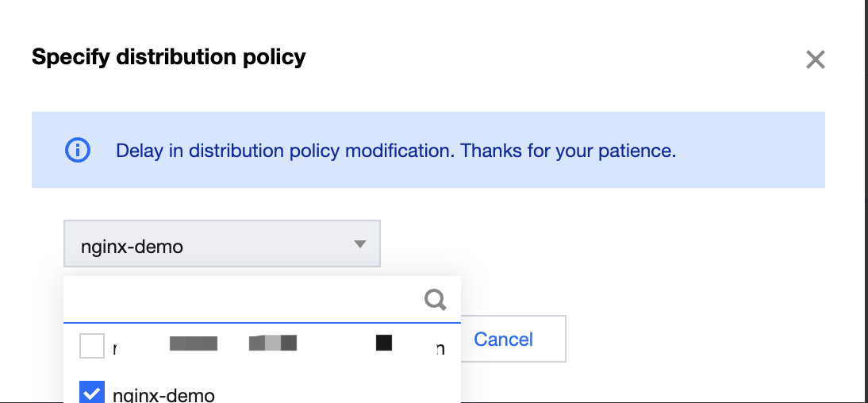
Task: Click the dialog title Specify distribution policy
Action: point(168,57)
